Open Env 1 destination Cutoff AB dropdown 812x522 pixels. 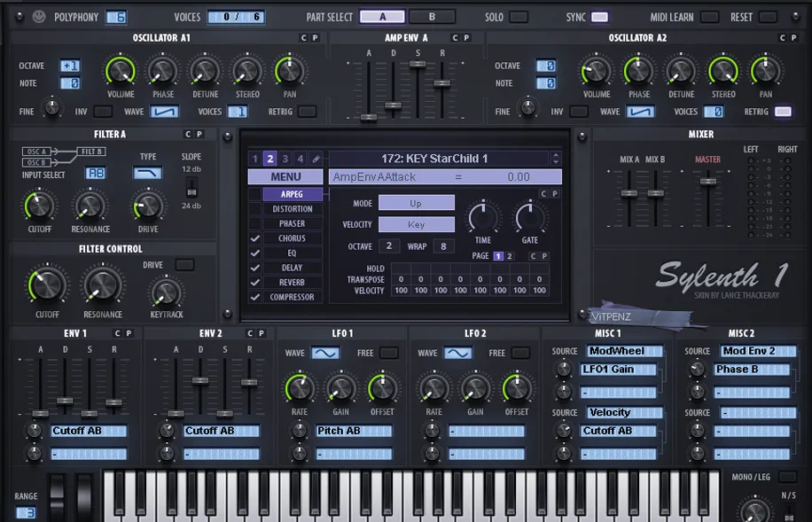89,431
